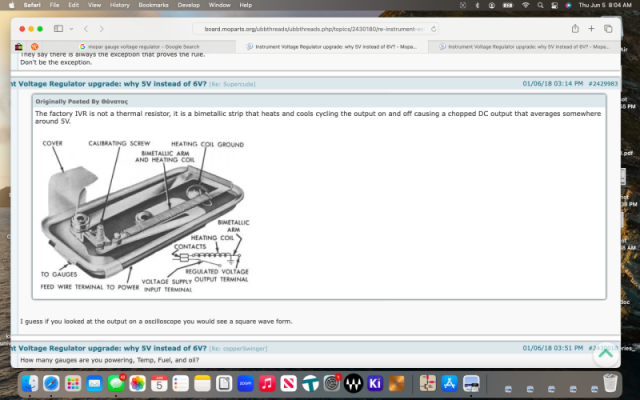Image resolution: width=640 pixels, height=400 pixels.
Task: Switch to the mopar gauge voltage regulator Google Search tab
Action: [139, 47]
